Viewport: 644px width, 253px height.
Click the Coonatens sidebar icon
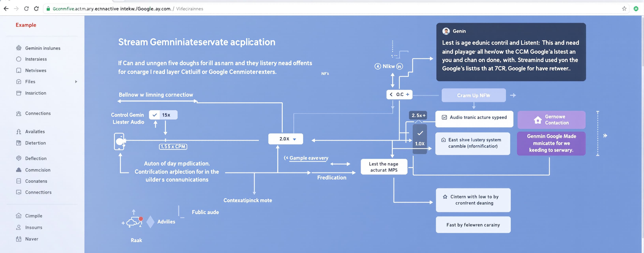tap(19, 181)
